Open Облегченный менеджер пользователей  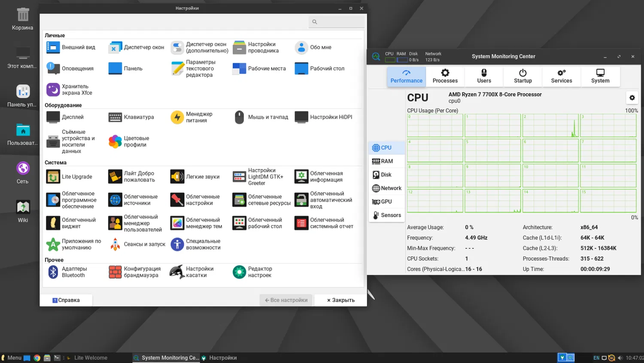tap(136, 223)
